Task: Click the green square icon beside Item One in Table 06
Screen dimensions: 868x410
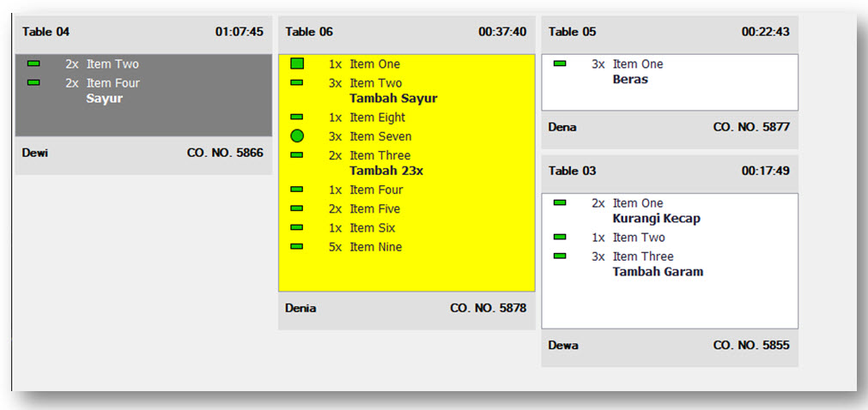Action: click(x=297, y=63)
